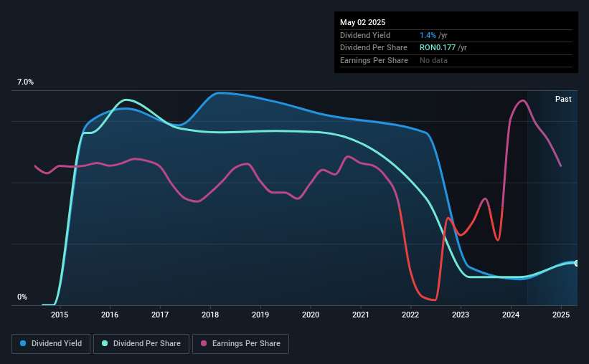The width and height of the screenshot is (589, 364).
Task: Toggle the Earnings Per Share legend series
Action: (240, 344)
